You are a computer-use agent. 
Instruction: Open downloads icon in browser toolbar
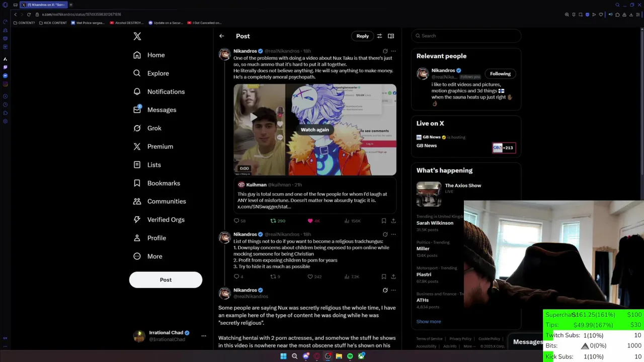pos(631,15)
